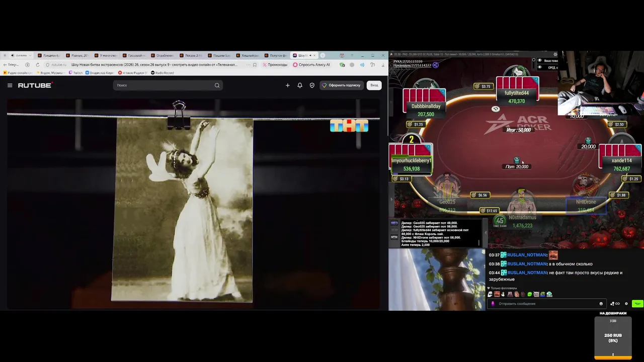Screen dimensions: 644x362
Task: Click the microphone icon in chat input
Action: tap(493, 304)
